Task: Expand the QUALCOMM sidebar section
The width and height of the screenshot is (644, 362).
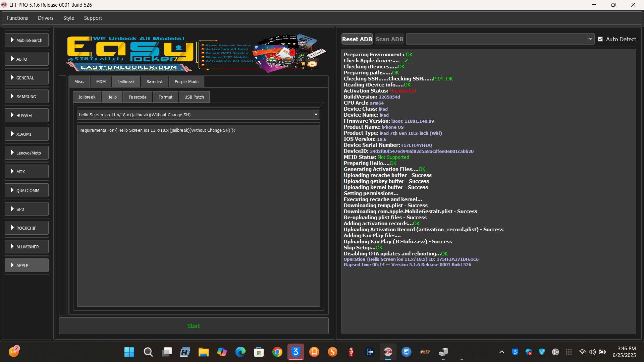Action: click(26, 190)
